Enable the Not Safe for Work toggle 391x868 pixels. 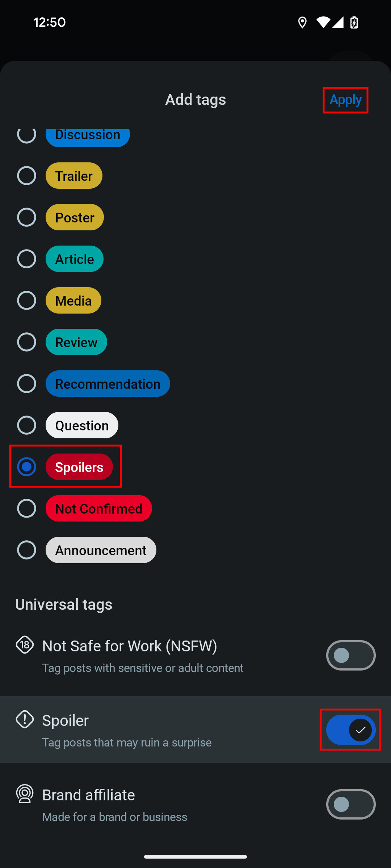tap(350, 655)
